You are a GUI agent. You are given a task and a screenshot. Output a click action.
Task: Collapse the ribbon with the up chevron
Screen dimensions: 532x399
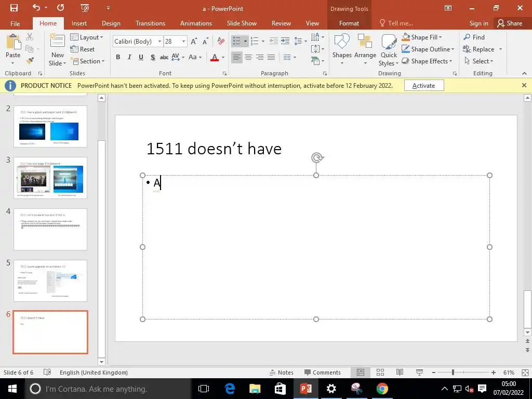pos(524,73)
